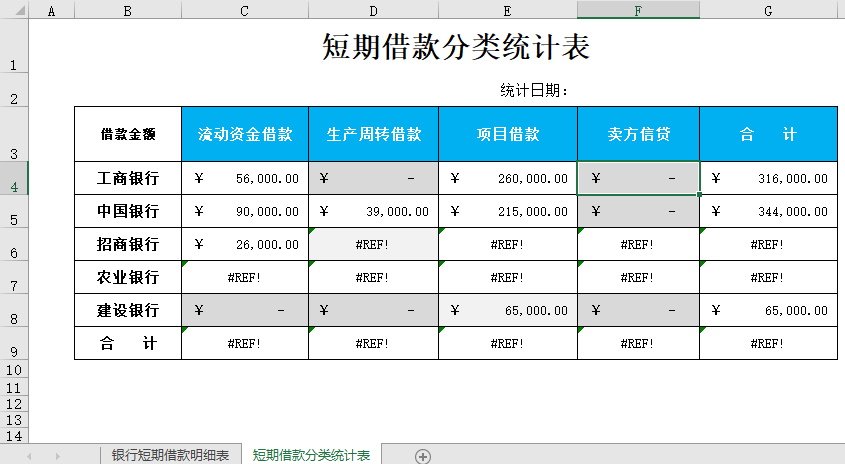Click the 流动资金借款 header cell
The image size is (845, 464).
pyautogui.click(x=245, y=134)
